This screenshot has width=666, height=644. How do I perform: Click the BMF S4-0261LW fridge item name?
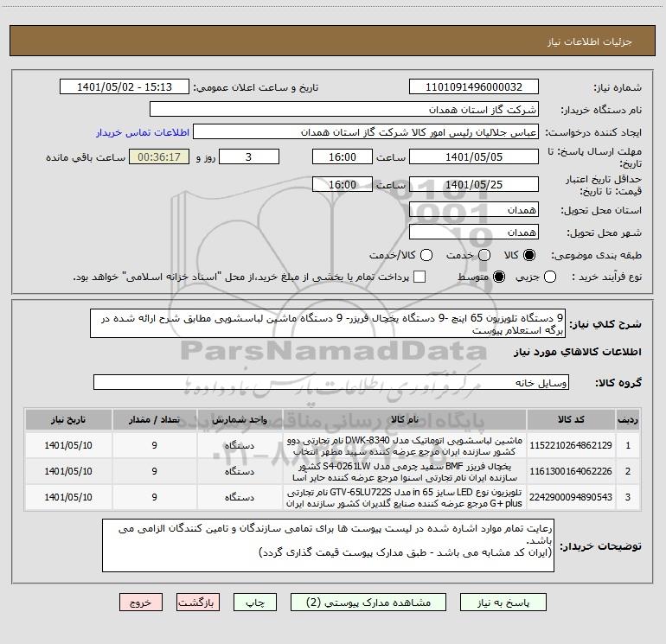[405, 471]
